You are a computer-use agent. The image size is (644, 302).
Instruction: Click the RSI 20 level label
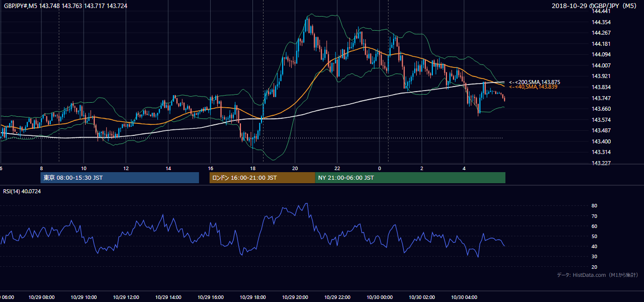(595, 267)
